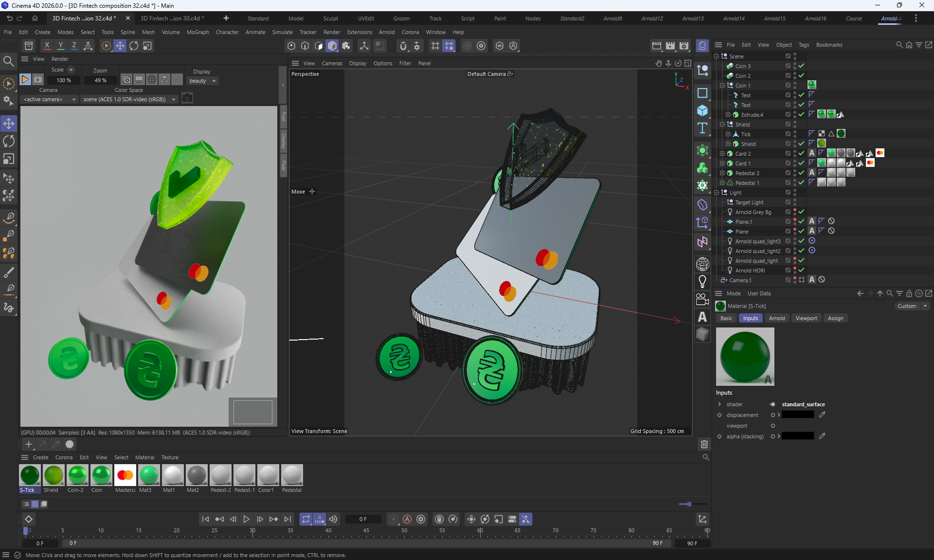The height and width of the screenshot is (560, 934).
Task: Click the Camera object icon
Action: coord(702,299)
